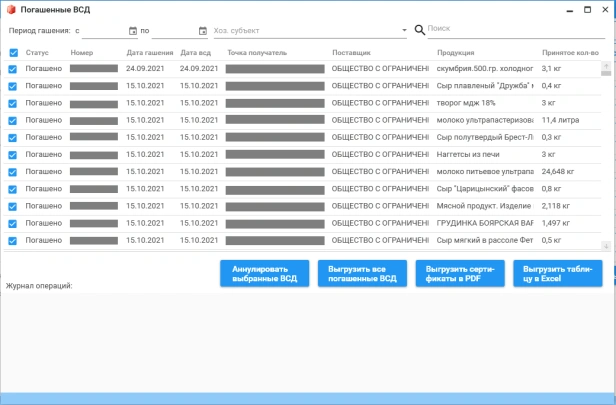Click the red app icon in title bar
The width and height of the screenshot is (616, 405).
pos(11,10)
